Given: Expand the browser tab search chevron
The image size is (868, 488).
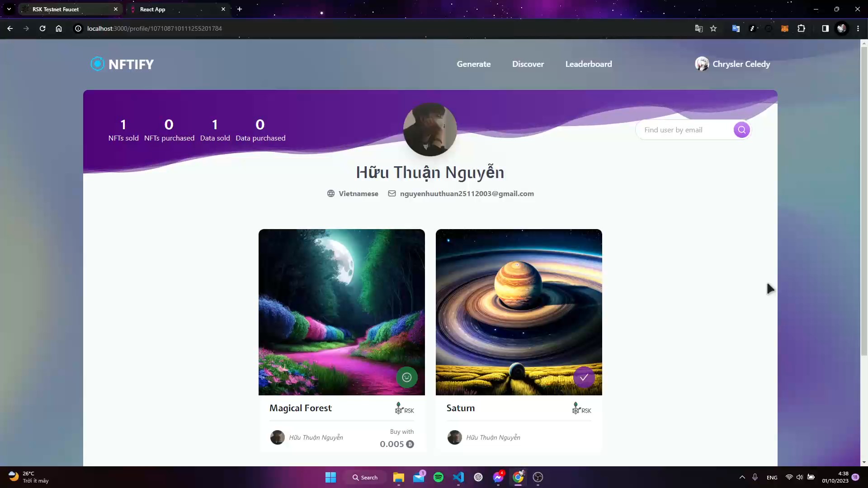Looking at the screenshot, I should (9, 9).
